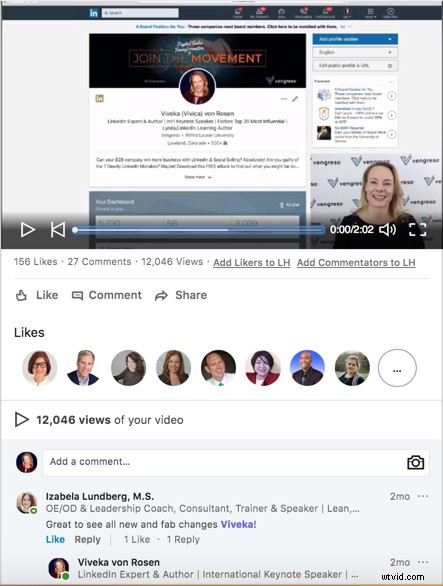Click the Like button under video
The width and height of the screenshot is (443, 586).
37,295
